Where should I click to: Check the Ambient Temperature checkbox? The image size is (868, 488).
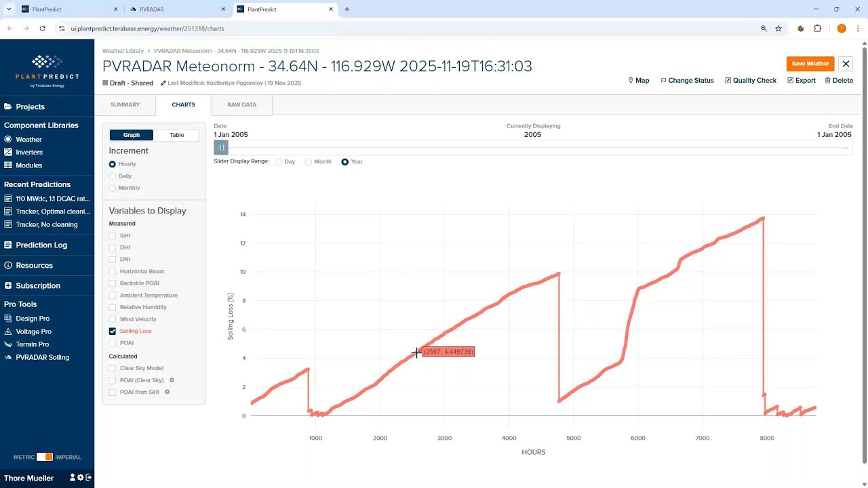tap(113, 296)
